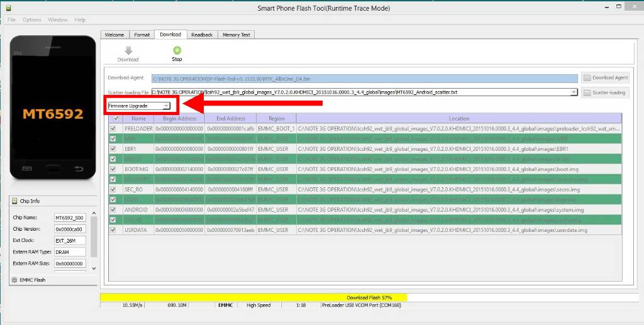Switch to the Readback tab
644x325 pixels.
coord(202,35)
